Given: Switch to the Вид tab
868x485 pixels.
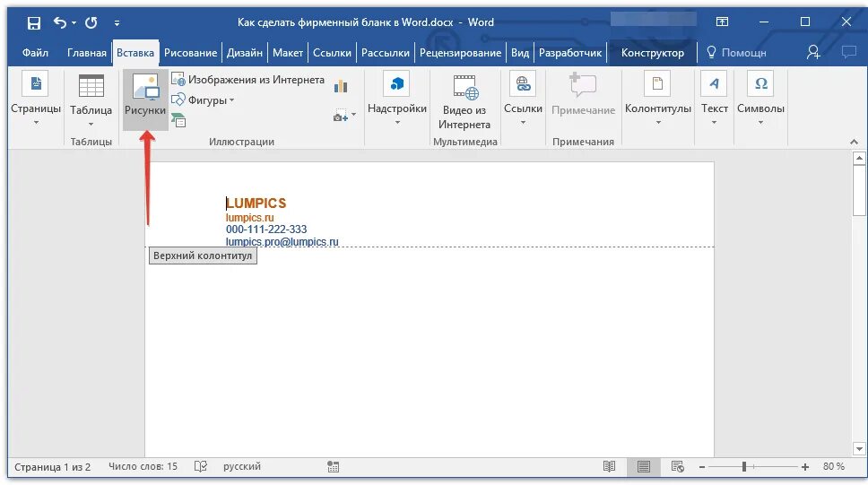Looking at the screenshot, I should tap(520, 53).
